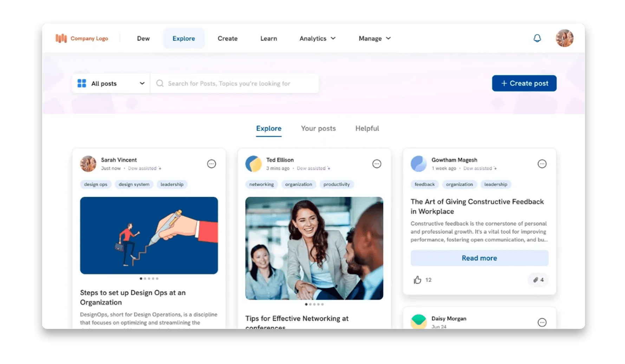Click organization tag on Ted Ellison's post

pos(299,184)
